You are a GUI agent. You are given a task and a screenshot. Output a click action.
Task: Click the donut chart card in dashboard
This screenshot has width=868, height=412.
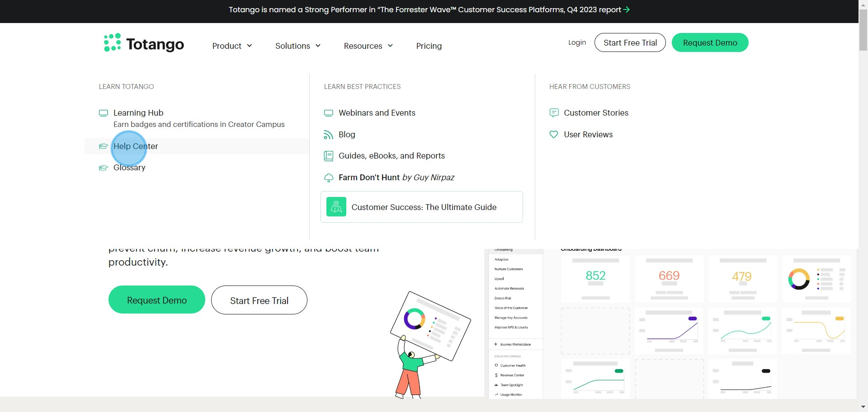click(816, 279)
